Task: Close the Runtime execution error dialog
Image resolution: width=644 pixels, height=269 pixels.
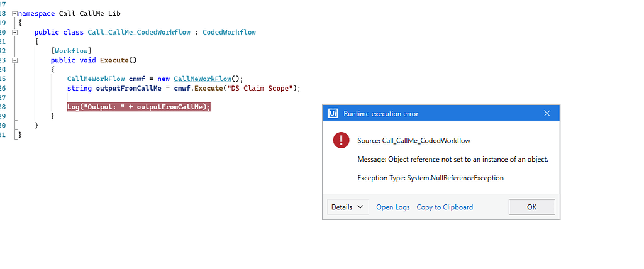Action: [547, 114]
